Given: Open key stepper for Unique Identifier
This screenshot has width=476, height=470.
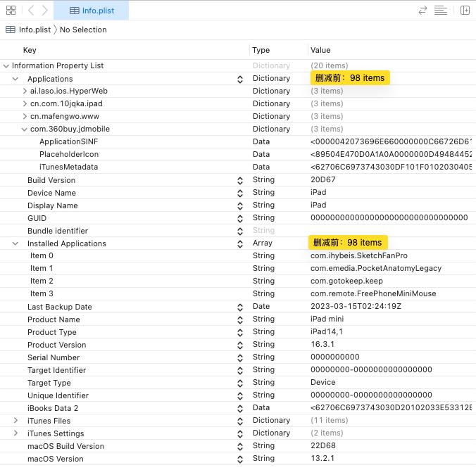Looking at the screenshot, I should (x=240, y=396).
